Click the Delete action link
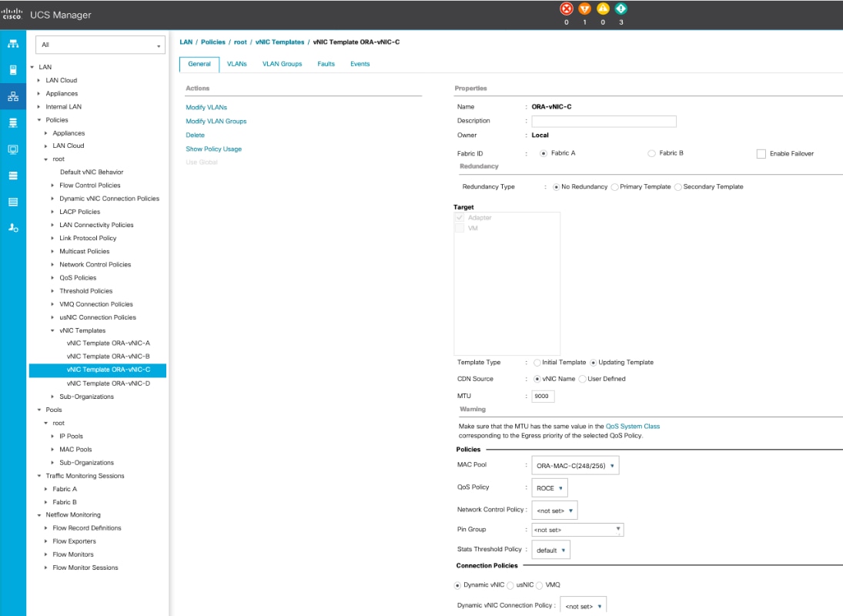Screen dimensions: 843x616 point(195,136)
